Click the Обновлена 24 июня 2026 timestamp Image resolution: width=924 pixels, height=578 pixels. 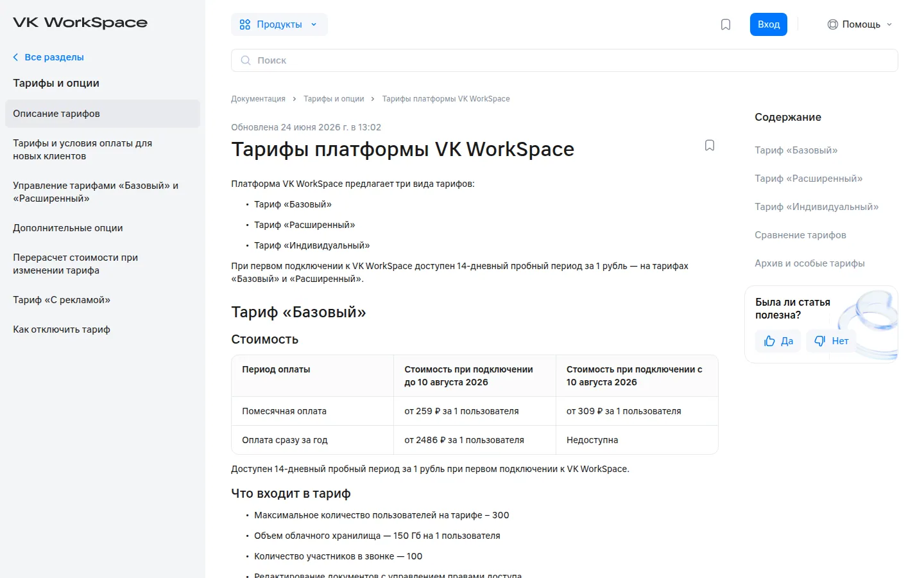pos(306,127)
